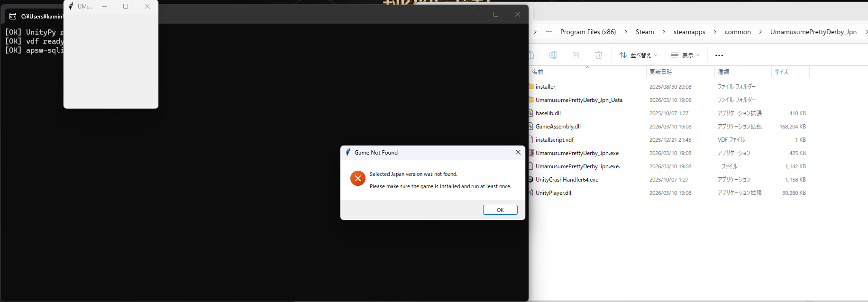The height and width of the screenshot is (302, 868).
Task: Click the Share toolbar icon
Action: pos(576,55)
